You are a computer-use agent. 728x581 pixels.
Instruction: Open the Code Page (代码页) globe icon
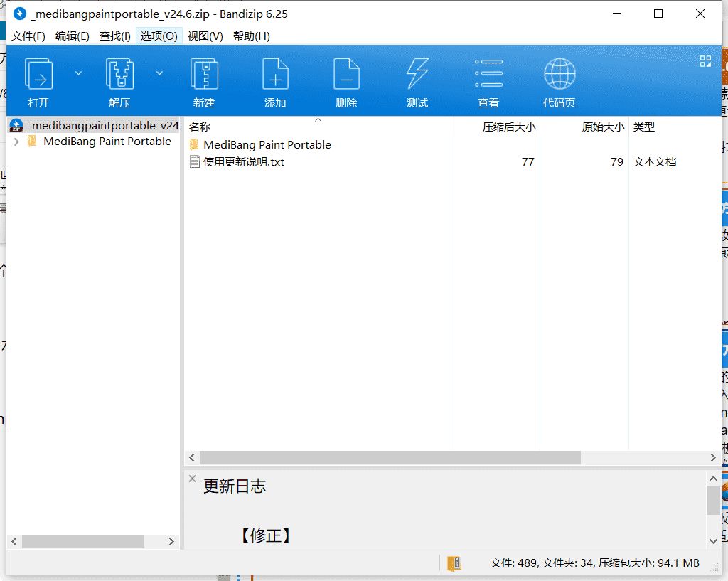tap(560, 74)
